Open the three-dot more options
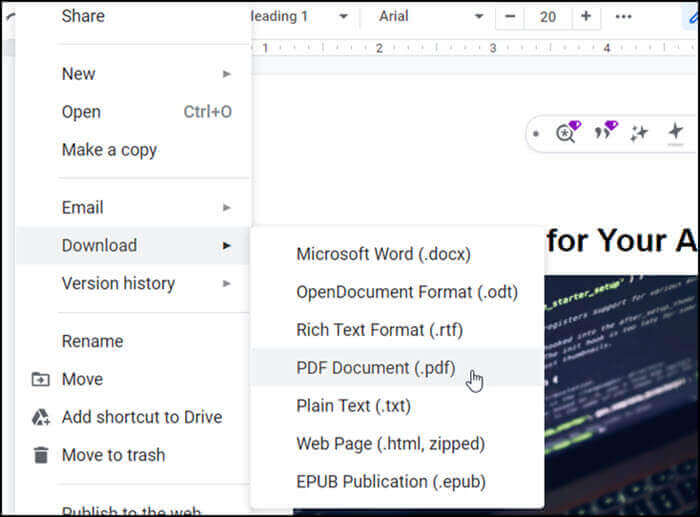The width and height of the screenshot is (700, 517). click(x=623, y=17)
